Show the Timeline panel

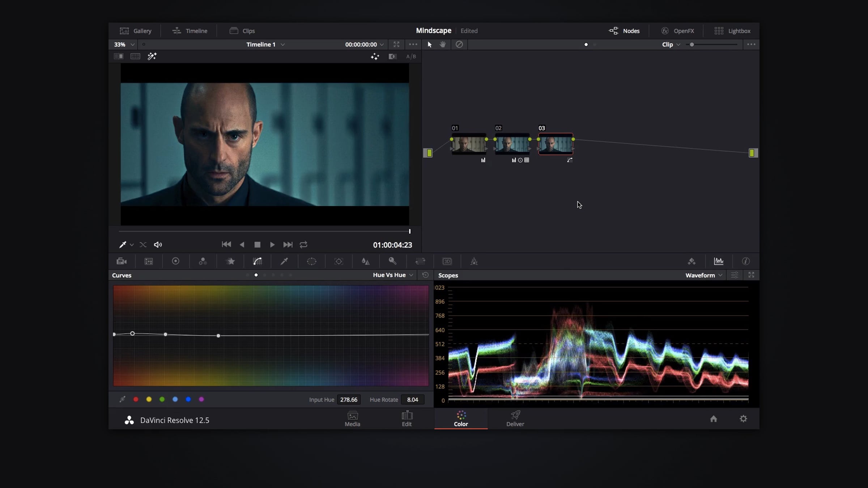coord(190,31)
